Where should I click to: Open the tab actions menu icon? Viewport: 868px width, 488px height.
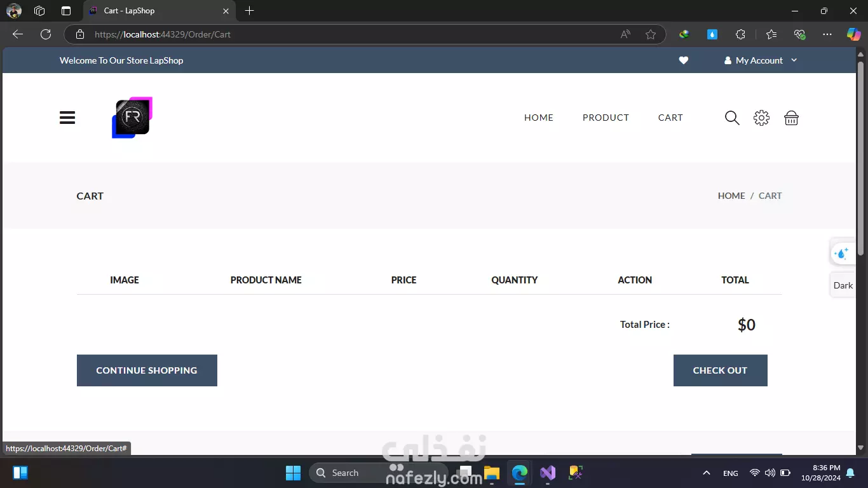(66, 11)
